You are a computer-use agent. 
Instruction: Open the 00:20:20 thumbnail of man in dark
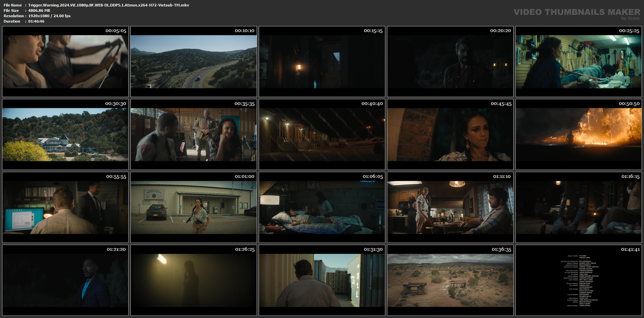[450, 61]
